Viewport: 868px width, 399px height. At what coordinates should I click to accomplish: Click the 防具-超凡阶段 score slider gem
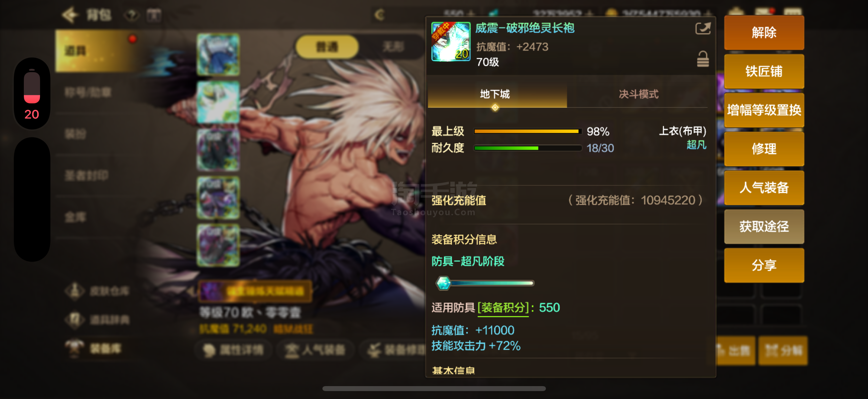point(444,283)
